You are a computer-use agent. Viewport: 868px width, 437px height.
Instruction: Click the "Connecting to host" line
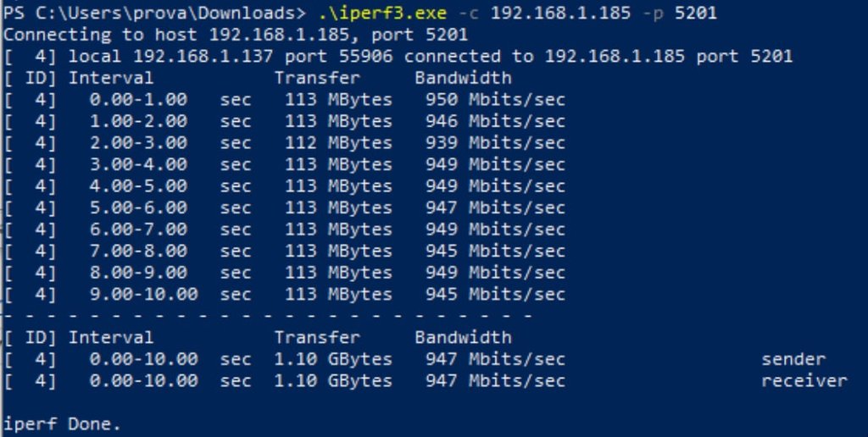pos(236,36)
